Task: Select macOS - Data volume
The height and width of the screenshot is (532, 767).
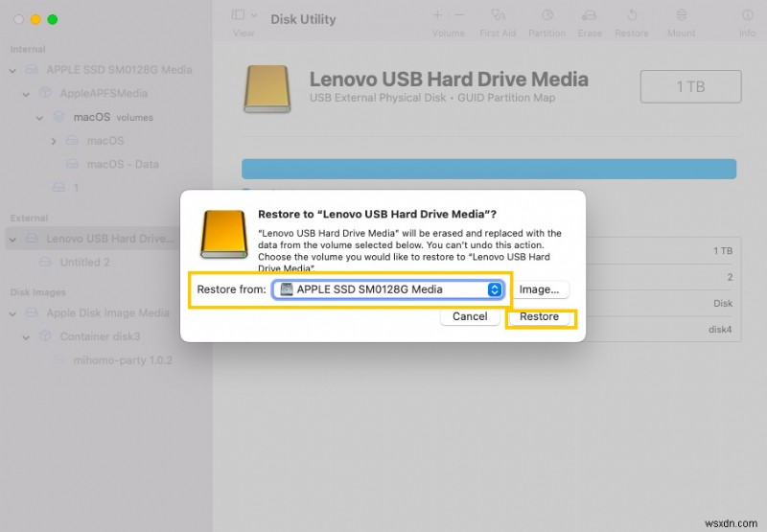Action: pyautogui.click(x=123, y=164)
